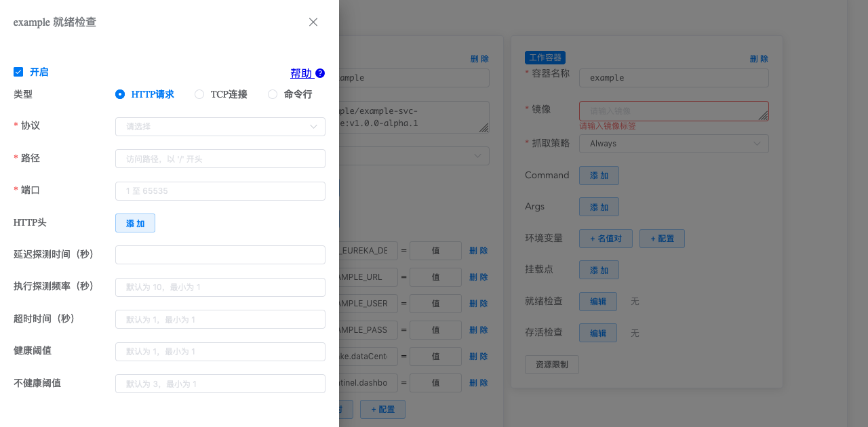
Task: Click the value field for ke.dataCent
Action: click(x=436, y=357)
